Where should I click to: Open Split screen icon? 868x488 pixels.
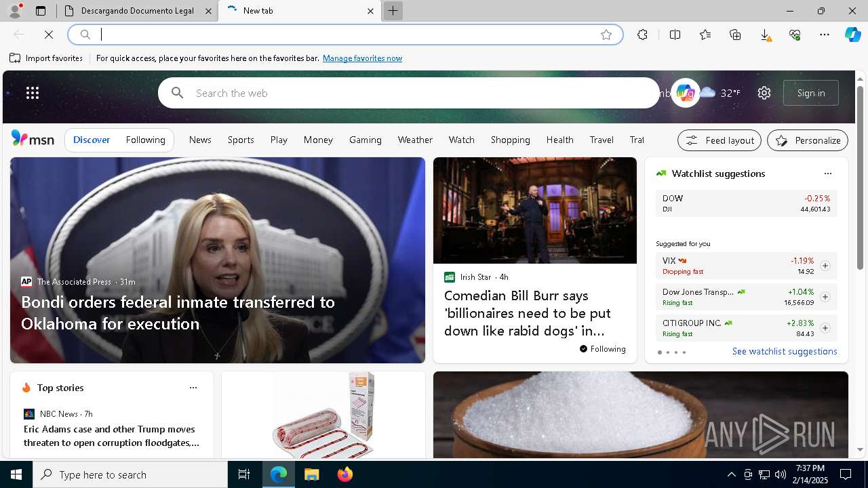pyautogui.click(x=675, y=35)
